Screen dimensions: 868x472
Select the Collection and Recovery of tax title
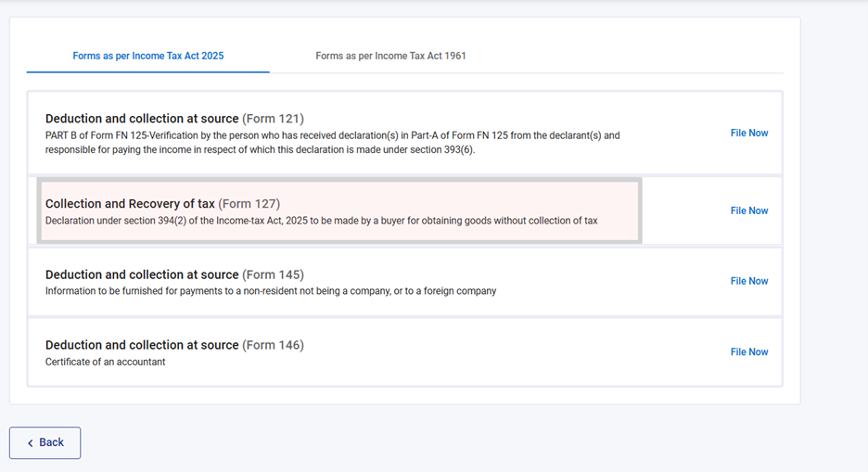click(130, 204)
